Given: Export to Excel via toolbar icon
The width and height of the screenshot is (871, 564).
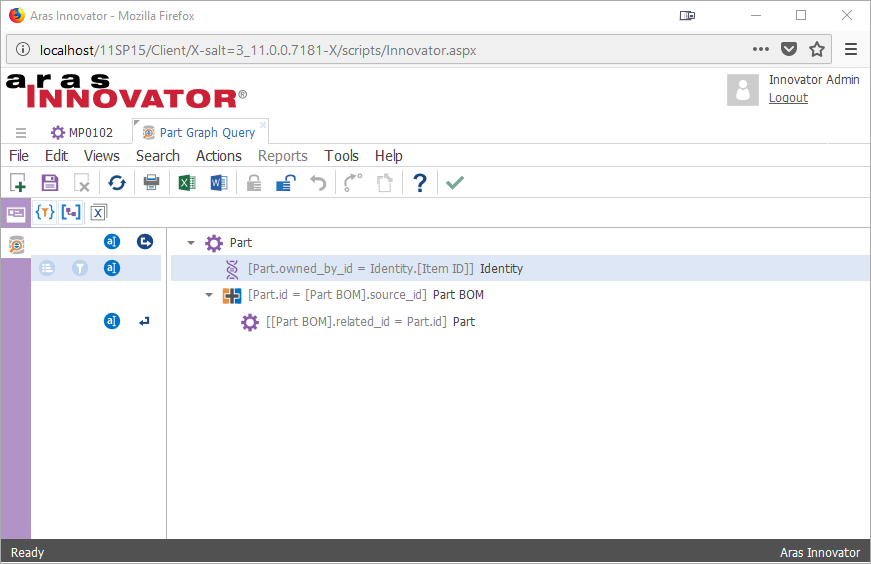Looking at the screenshot, I should point(186,183).
